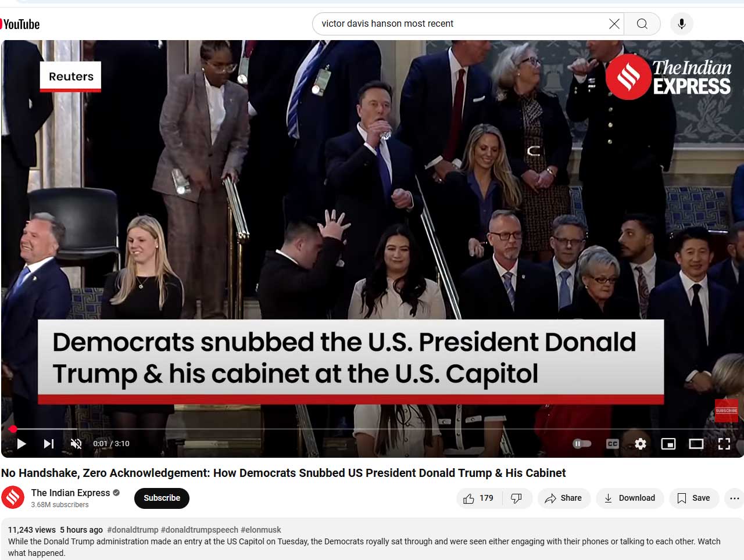Like the video
The width and height of the screenshot is (744, 560).
tap(478, 498)
